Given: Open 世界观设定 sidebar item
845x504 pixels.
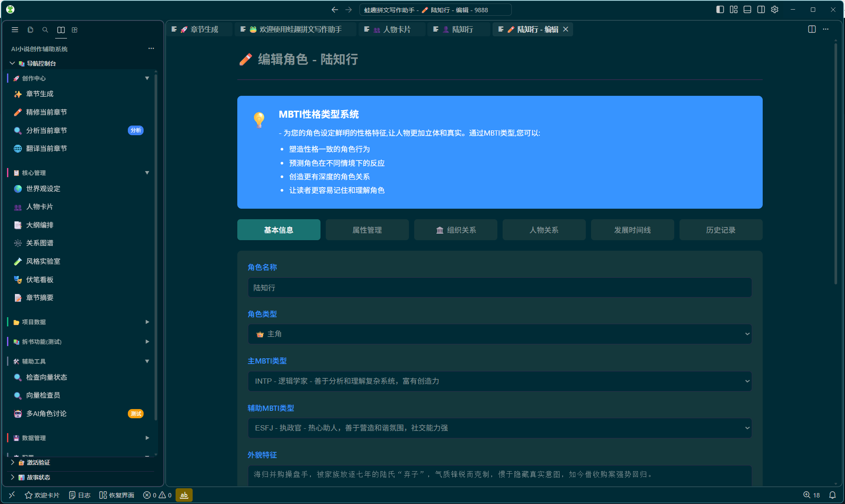Looking at the screenshot, I should (x=81, y=189).
